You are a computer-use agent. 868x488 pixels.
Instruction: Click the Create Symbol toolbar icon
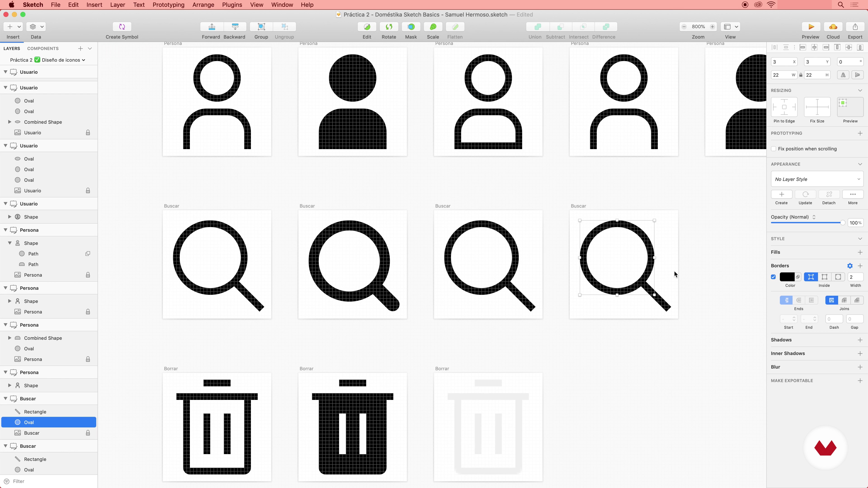point(122,27)
